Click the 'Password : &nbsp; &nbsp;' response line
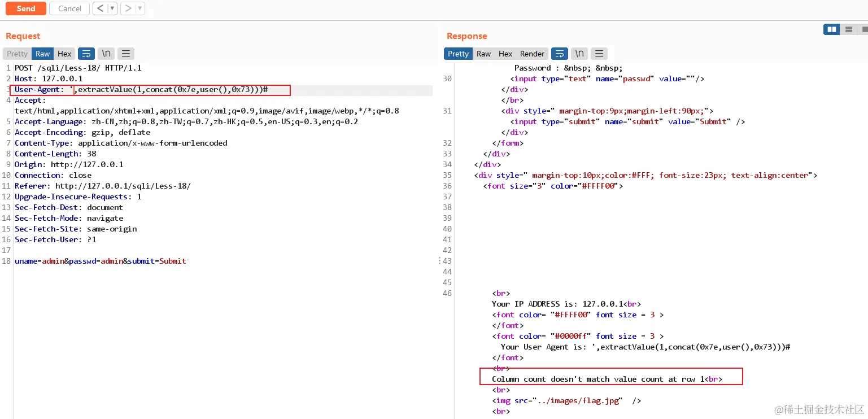The image size is (868, 419). click(x=568, y=68)
